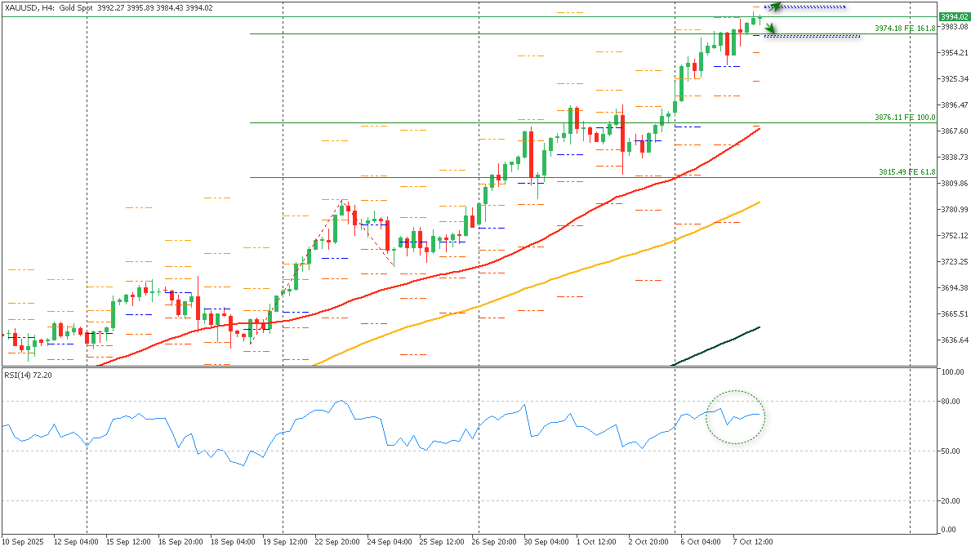The width and height of the screenshot is (980, 551).
Task: Click the 22 Sep 20:00 date label
Action: (x=337, y=541)
